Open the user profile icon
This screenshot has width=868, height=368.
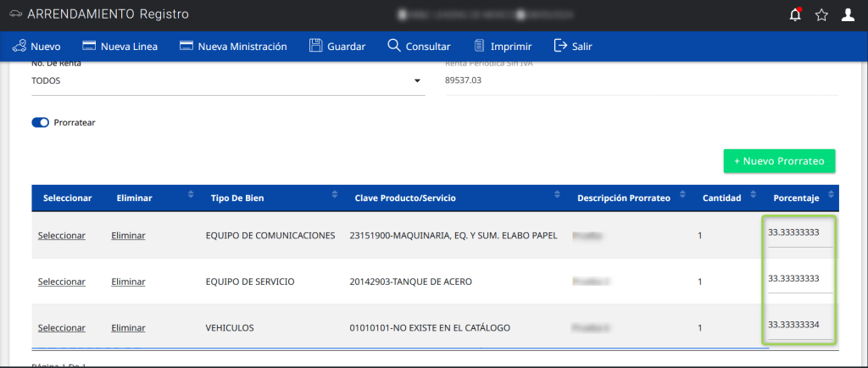click(x=848, y=14)
